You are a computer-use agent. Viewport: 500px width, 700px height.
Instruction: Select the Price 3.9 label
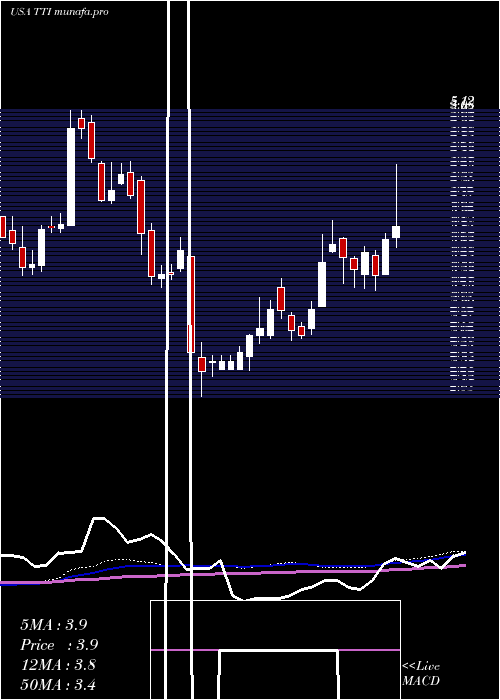[59, 645]
